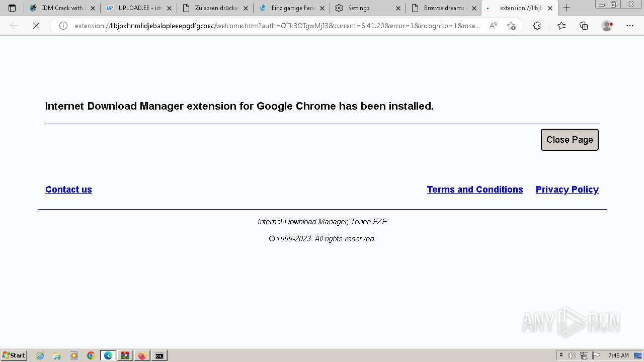Click the Tonec FZE footer text
Screen dimensions: 644x362
[323, 222]
